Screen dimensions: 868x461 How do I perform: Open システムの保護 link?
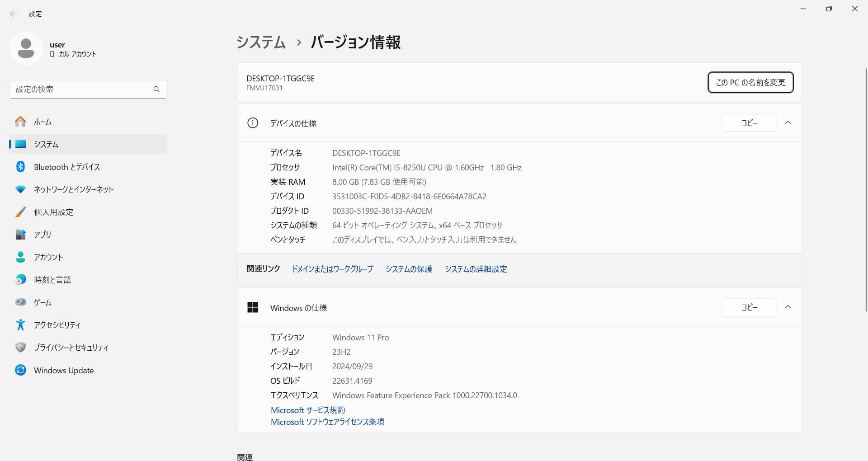(x=409, y=269)
